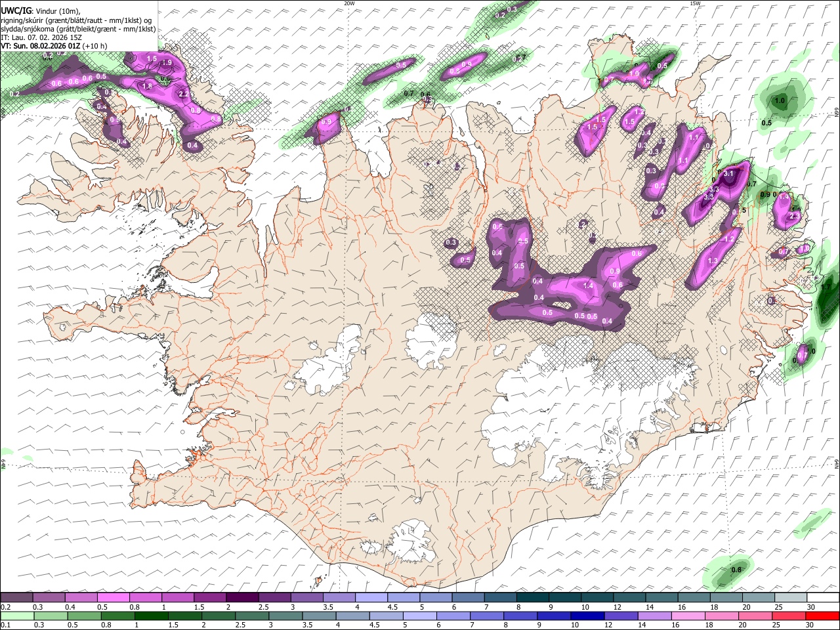This screenshot has height=630, width=840.
Task: Click the palest green swatch between 0.1 and 0.3
Action: [17, 616]
